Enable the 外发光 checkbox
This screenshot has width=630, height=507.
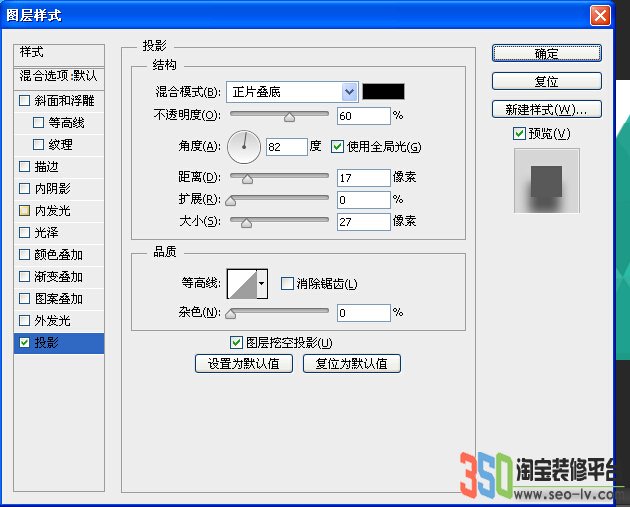25,321
